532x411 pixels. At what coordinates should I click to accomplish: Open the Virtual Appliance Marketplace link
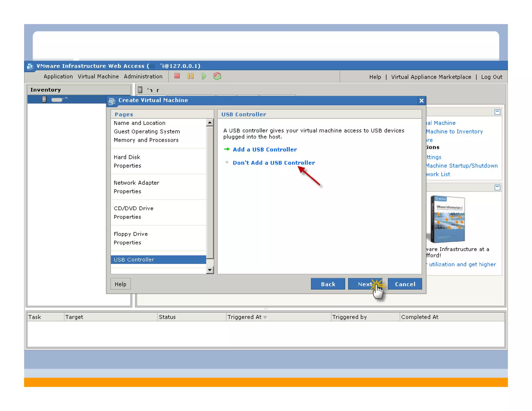431,77
